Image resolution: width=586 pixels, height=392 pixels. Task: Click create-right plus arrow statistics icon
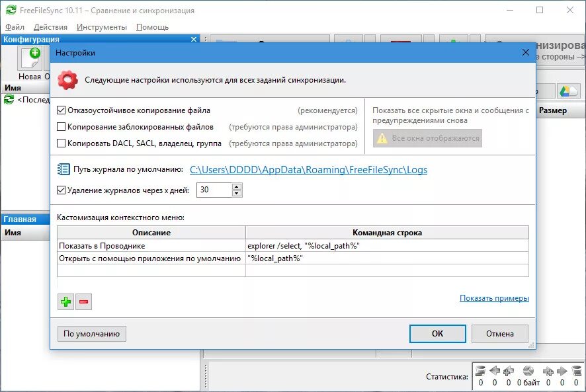point(548,371)
